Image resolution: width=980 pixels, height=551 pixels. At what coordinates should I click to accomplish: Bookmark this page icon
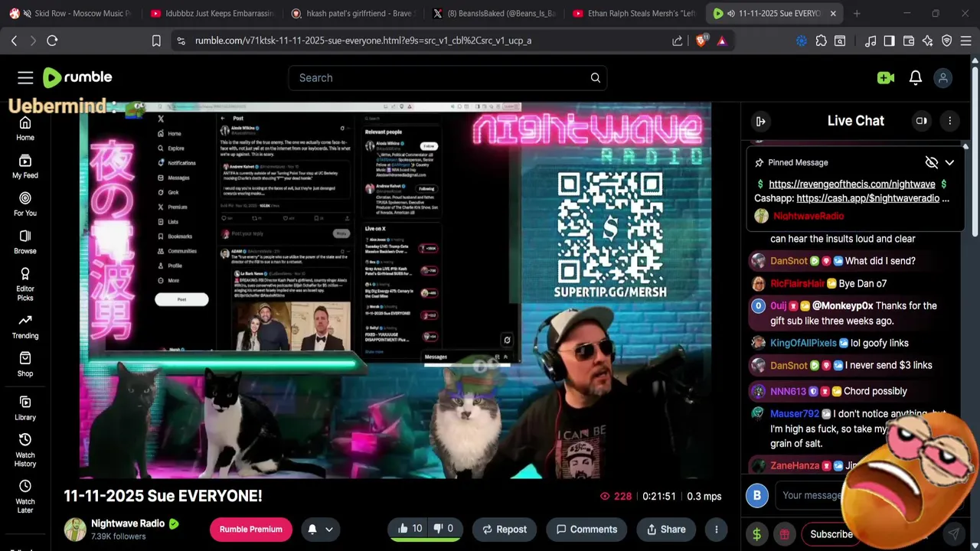[x=156, y=41]
